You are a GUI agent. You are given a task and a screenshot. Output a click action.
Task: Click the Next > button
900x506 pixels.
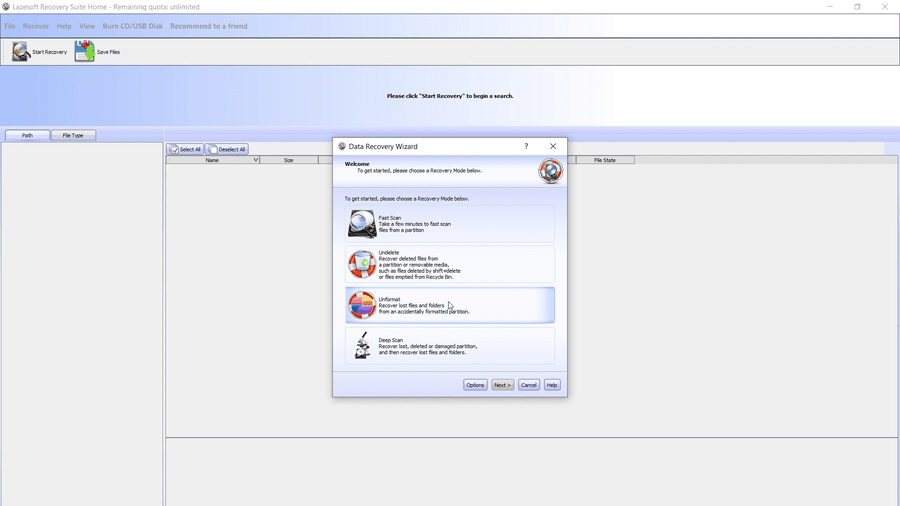click(x=502, y=385)
